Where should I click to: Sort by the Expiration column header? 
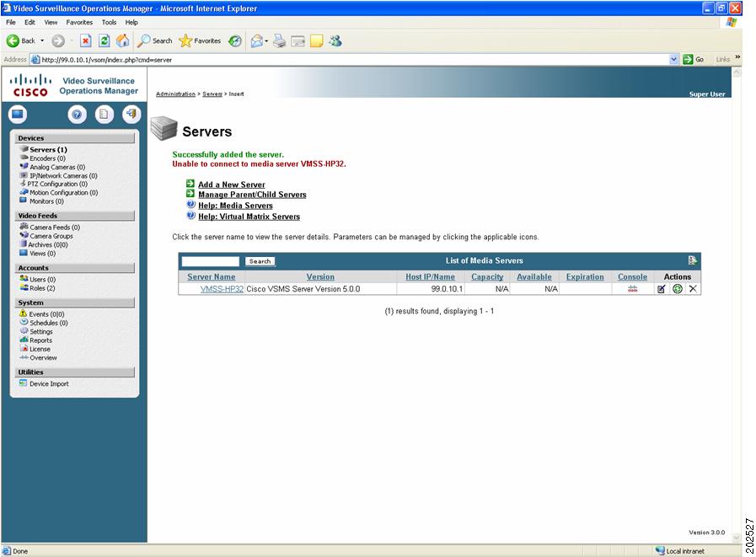pos(585,276)
